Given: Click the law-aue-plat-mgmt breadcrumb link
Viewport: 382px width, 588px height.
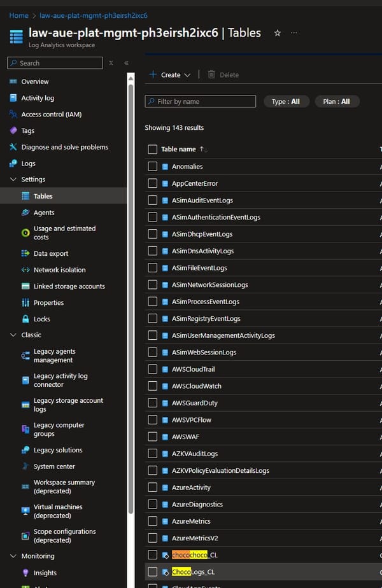Looking at the screenshot, I should 94,15.
